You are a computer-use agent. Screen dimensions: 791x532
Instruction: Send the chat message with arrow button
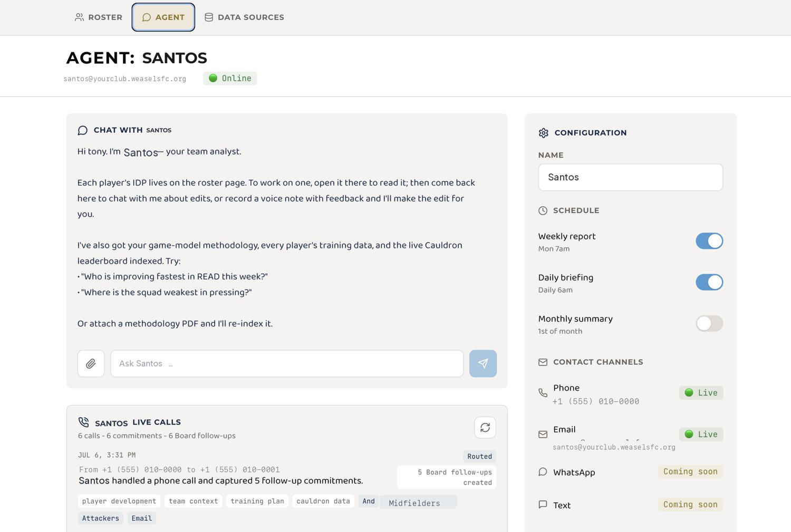[x=483, y=364]
